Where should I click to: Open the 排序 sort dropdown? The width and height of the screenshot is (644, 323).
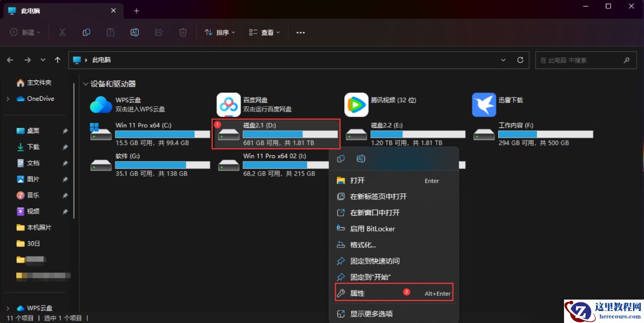pos(219,32)
